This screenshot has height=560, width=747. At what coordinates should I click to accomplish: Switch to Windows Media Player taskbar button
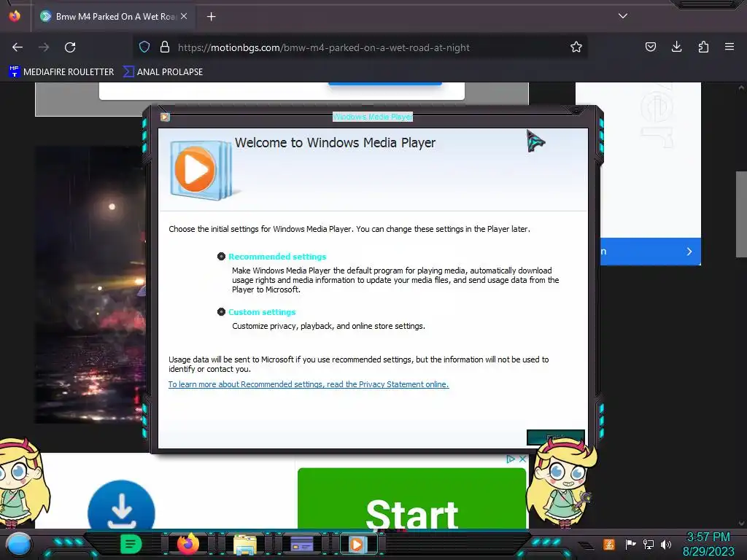coord(357,544)
